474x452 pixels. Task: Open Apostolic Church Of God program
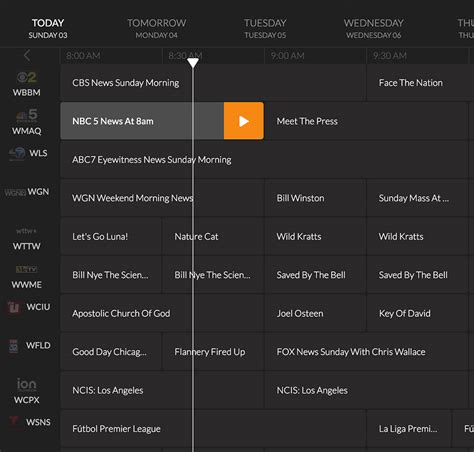162,313
